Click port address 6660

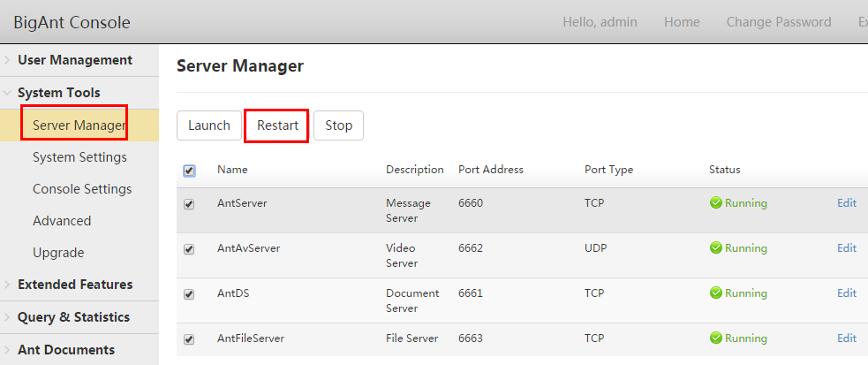point(471,203)
